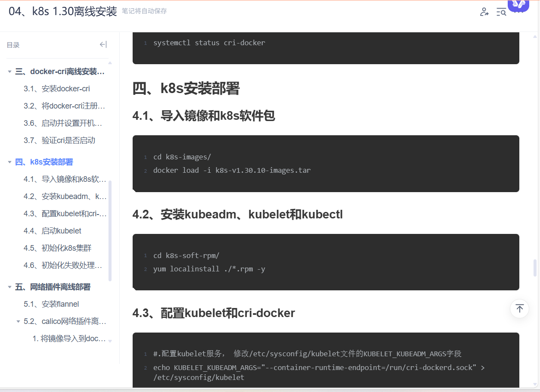The width and height of the screenshot is (540, 392).
Task: Click heading 4.1、导入镜像和k8s软件包
Action: 204,116
